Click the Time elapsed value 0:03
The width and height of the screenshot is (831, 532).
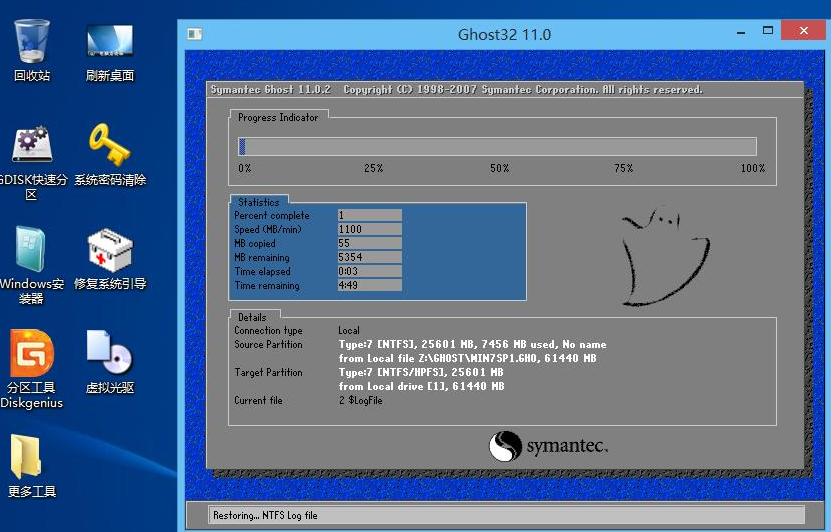369,271
